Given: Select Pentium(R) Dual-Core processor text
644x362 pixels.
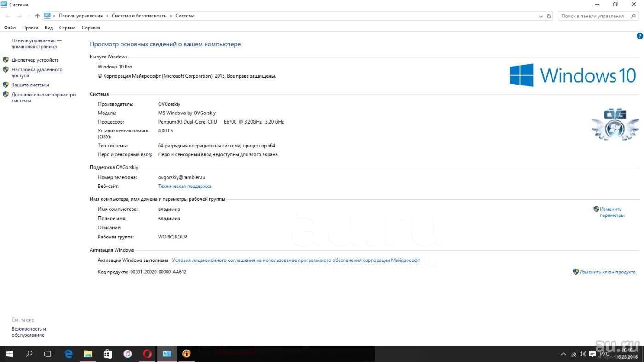Looking at the screenshot, I should pos(221,122).
